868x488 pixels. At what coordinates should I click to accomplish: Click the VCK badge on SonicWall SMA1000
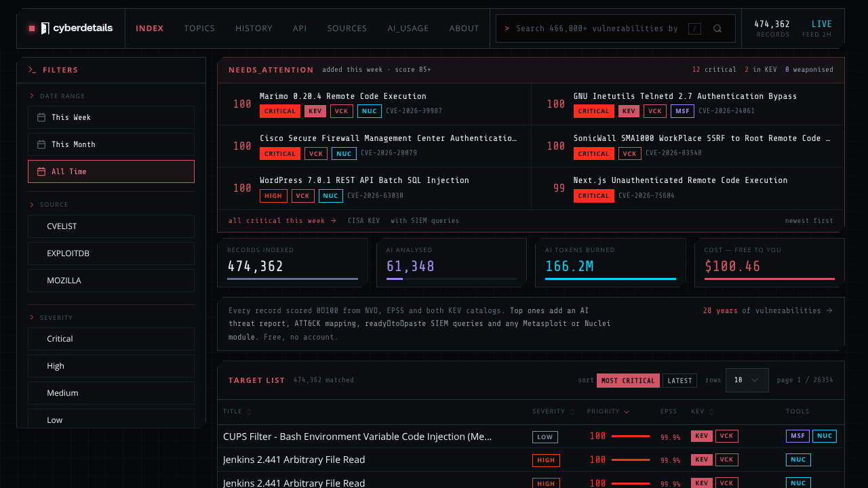click(630, 154)
